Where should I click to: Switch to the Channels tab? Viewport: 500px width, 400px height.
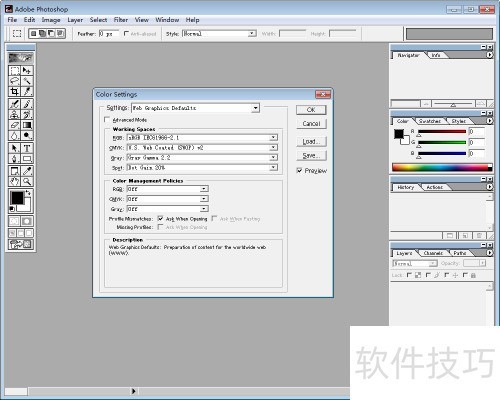(433, 253)
